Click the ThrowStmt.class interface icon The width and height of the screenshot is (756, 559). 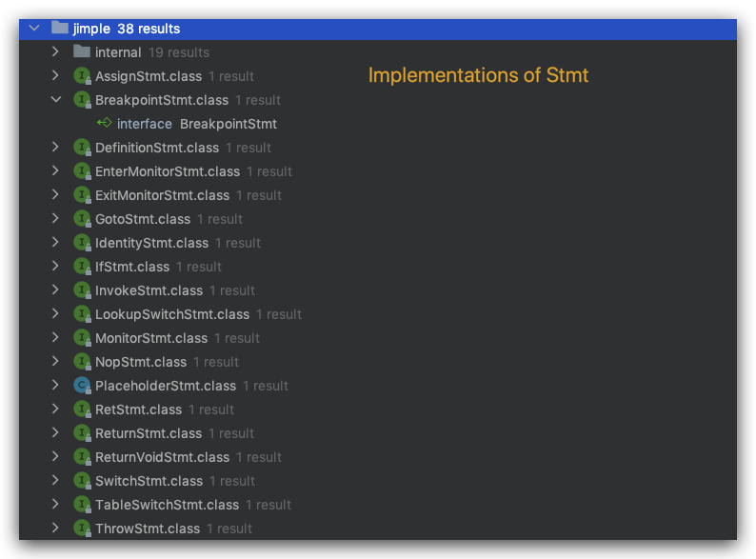82,529
